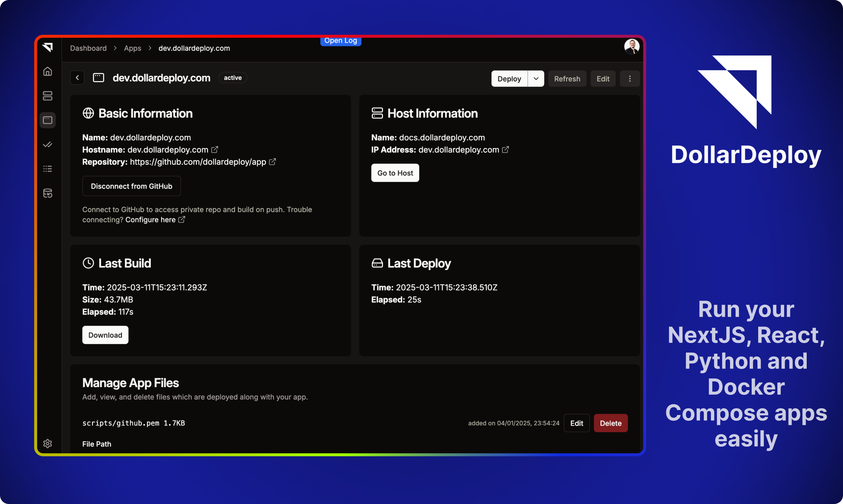
Task: Open the double-checkmark tasks sidebar icon
Action: (47, 145)
